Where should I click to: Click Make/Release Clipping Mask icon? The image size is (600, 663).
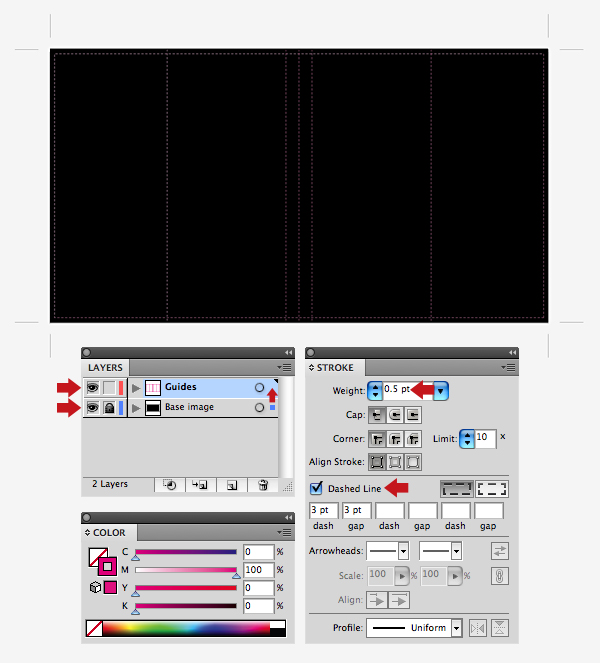[x=170, y=485]
